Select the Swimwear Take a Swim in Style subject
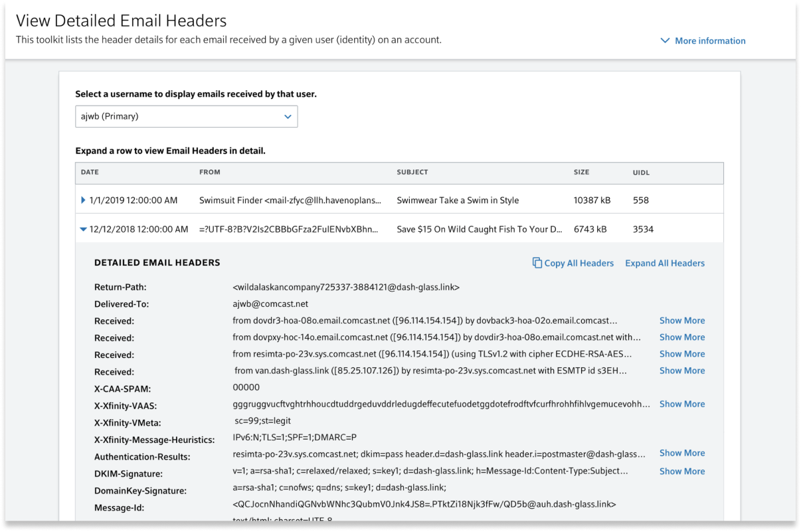The height and width of the screenshot is (532, 801). pos(458,200)
